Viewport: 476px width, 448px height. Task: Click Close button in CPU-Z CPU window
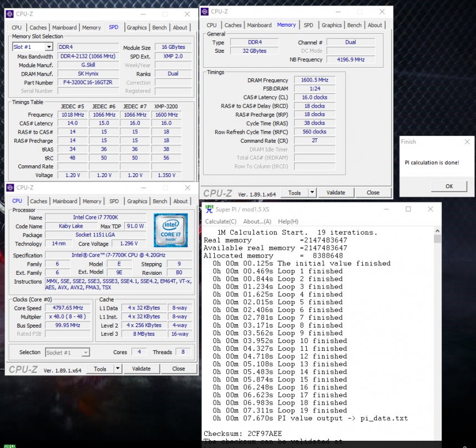[179, 369]
